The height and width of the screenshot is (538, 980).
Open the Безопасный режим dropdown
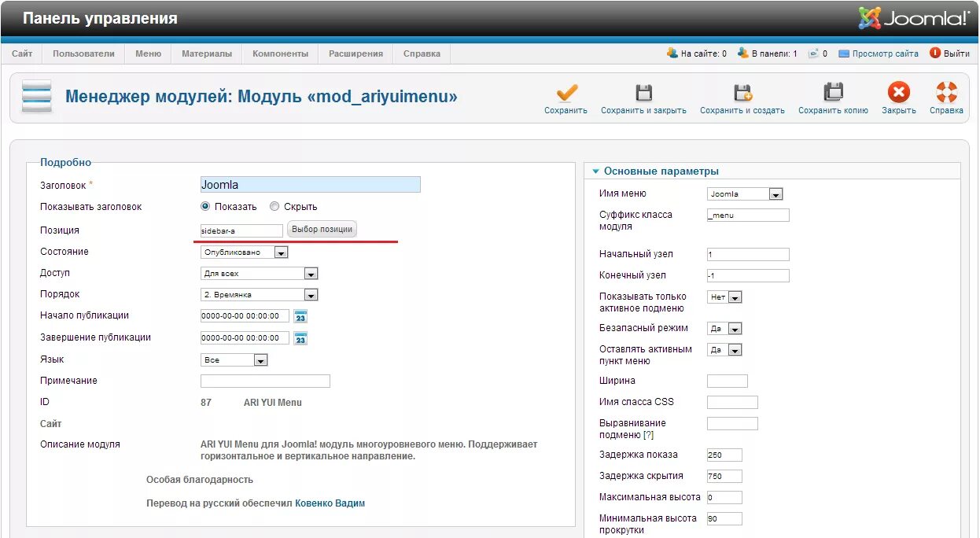724,329
